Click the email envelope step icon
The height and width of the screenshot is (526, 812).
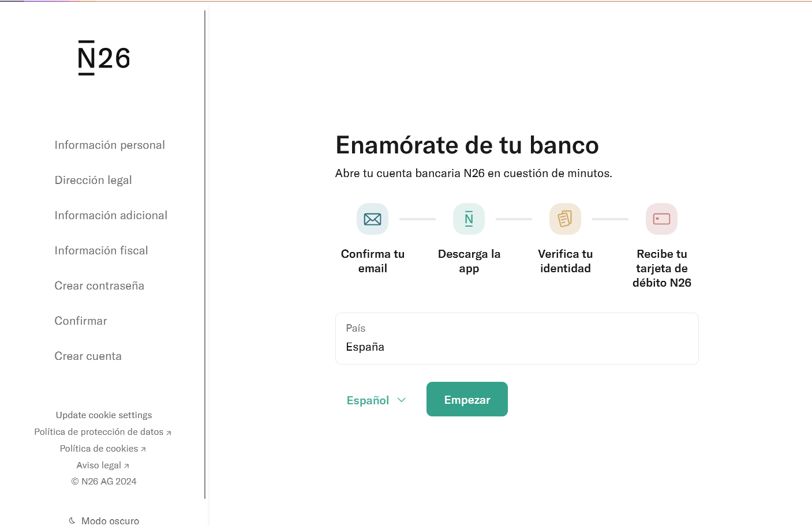tap(373, 219)
